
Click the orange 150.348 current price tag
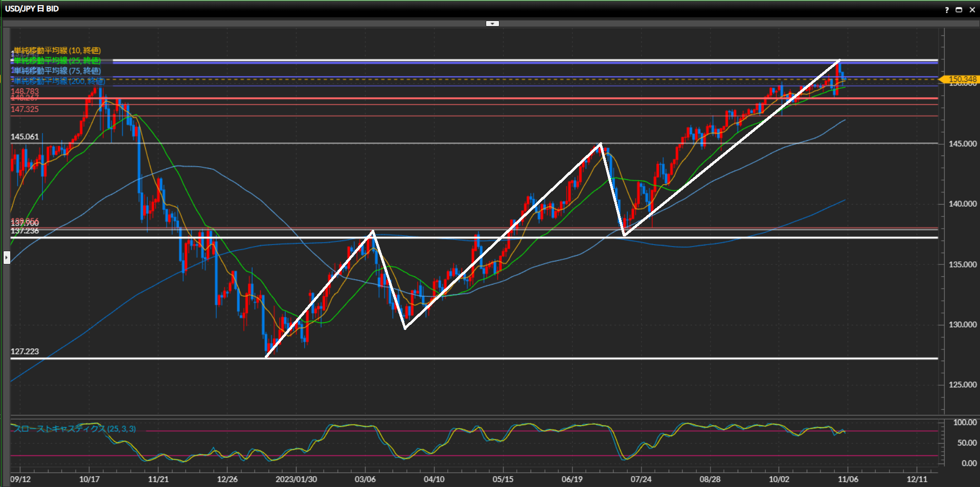(x=960, y=79)
